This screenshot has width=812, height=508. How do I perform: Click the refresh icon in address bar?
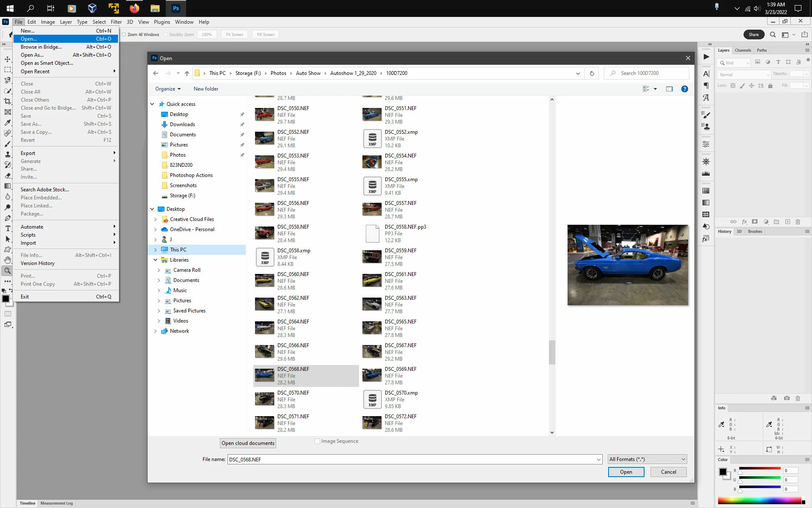592,73
